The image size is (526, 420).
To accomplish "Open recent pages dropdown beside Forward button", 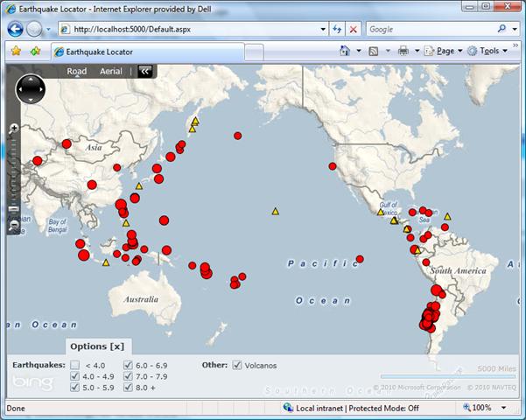I will pos(48,30).
